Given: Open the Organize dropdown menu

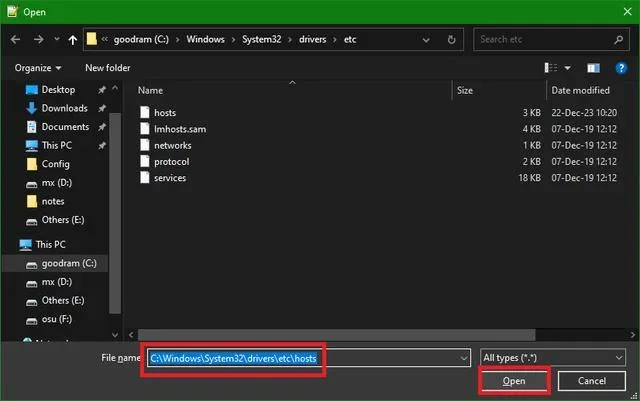Looking at the screenshot, I should pyautogui.click(x=38, y=68).
